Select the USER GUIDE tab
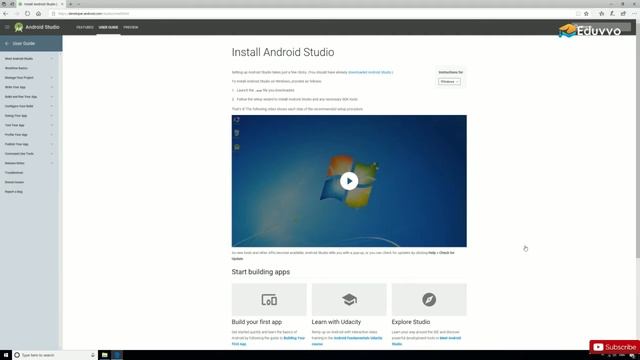The height and width of the screenshot is (360, 640). click(x=108, y=27)
